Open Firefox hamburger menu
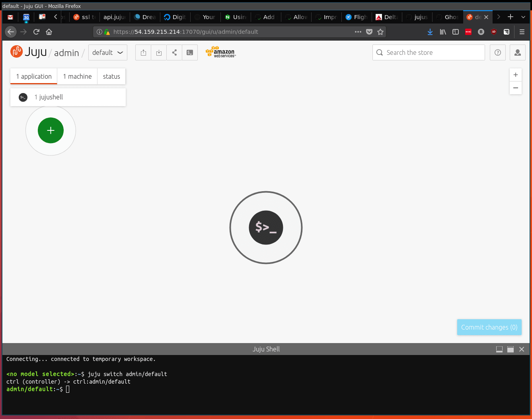 [x=522, y=32]
